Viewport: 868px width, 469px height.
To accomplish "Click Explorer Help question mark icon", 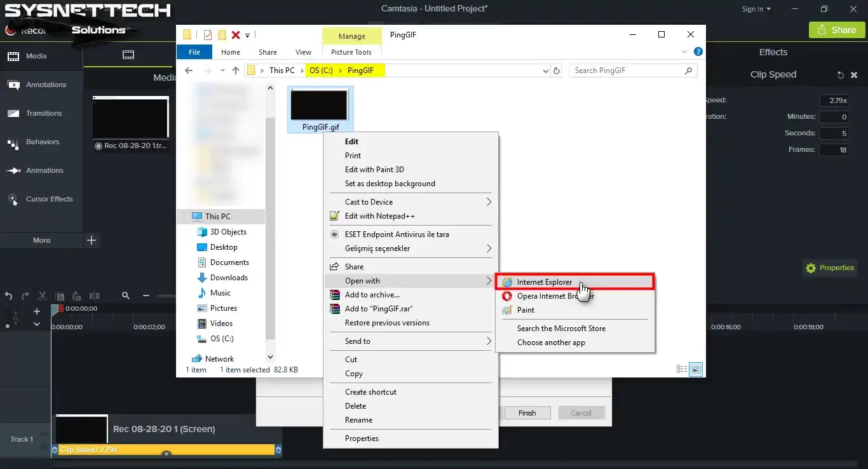I will pos(698,52).
